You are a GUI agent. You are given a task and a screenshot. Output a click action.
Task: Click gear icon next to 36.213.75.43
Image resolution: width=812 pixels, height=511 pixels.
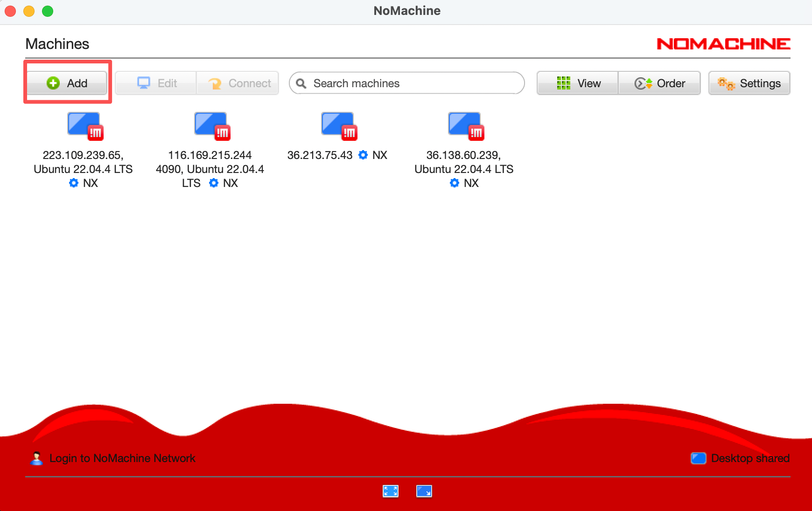363,155
